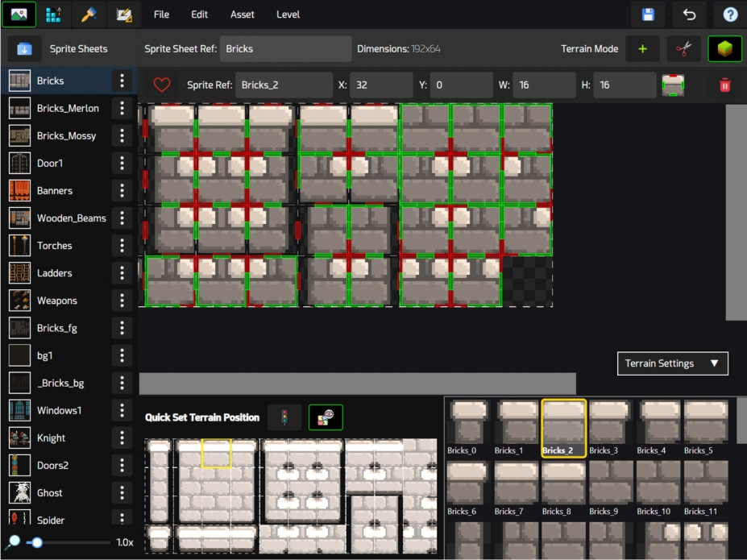
Task: Click the traffic light icon
Action: pyautogui.click(x=284, y=417)
